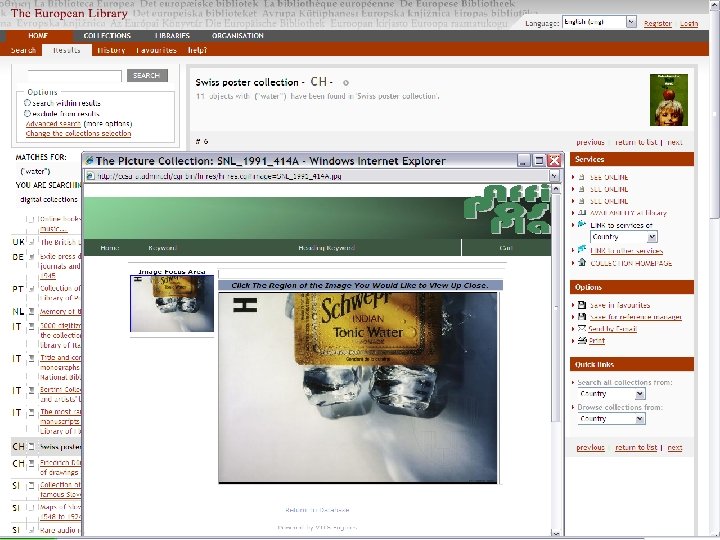Click the Save in favourites disk icon

click(582, 304)
